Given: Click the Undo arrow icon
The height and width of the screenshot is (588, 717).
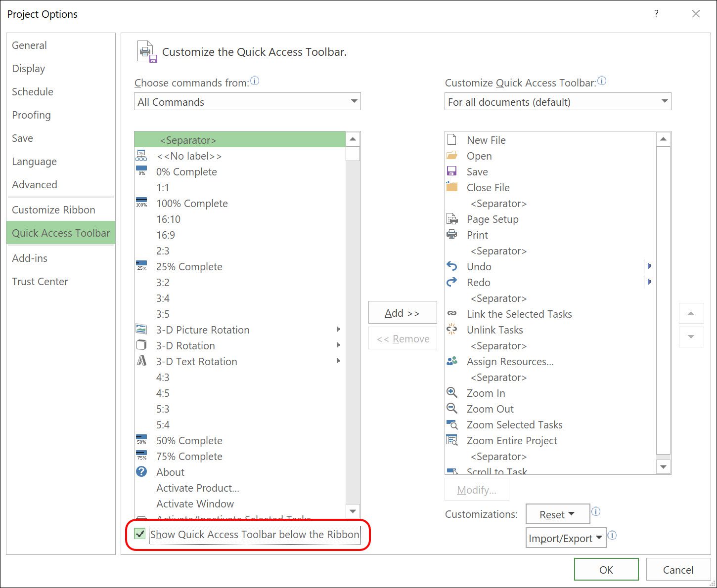Looking at the screenshot, I should [x=451, y=266].
